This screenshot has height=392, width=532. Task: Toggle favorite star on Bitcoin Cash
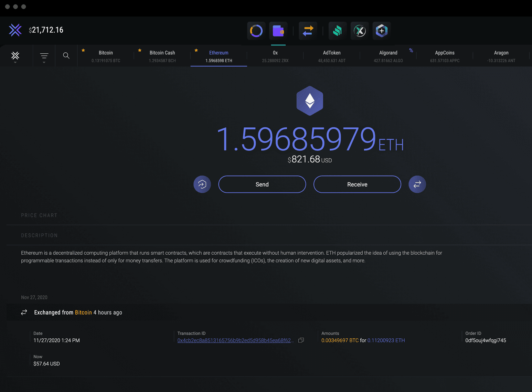pos(140,50)
